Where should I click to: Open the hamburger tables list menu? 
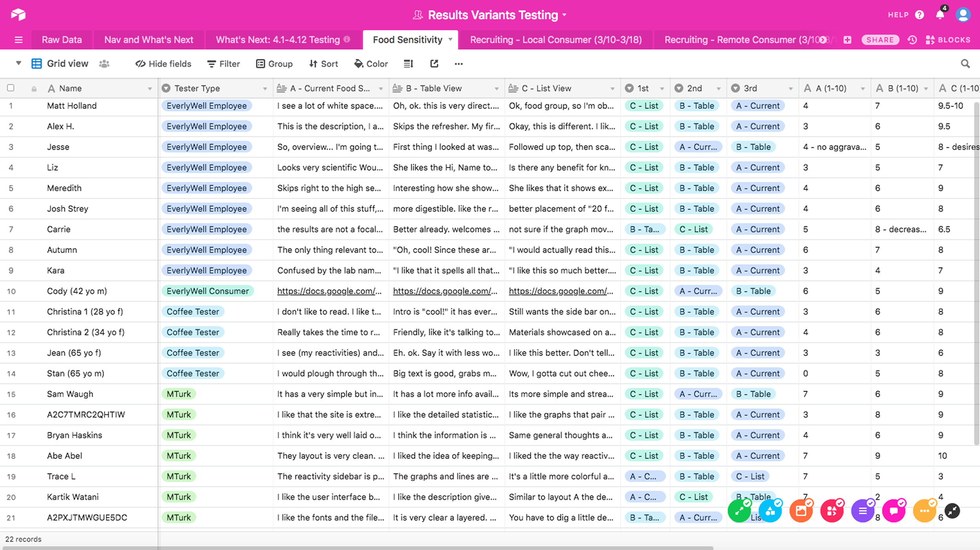18,40
